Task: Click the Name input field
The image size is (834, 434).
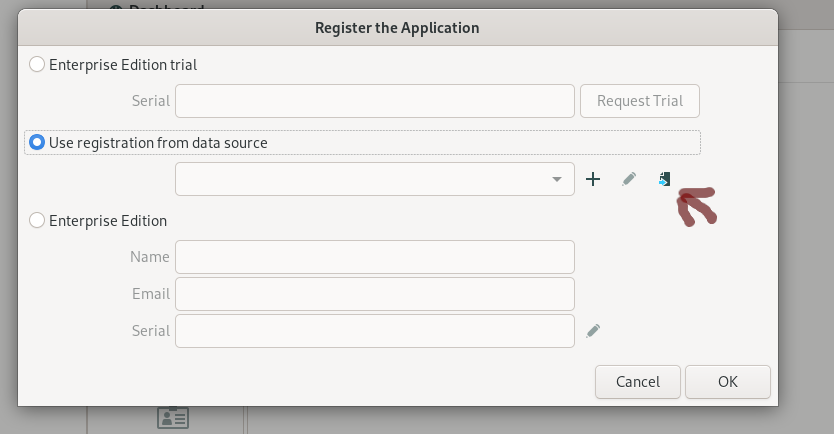Action: (375, 257)
